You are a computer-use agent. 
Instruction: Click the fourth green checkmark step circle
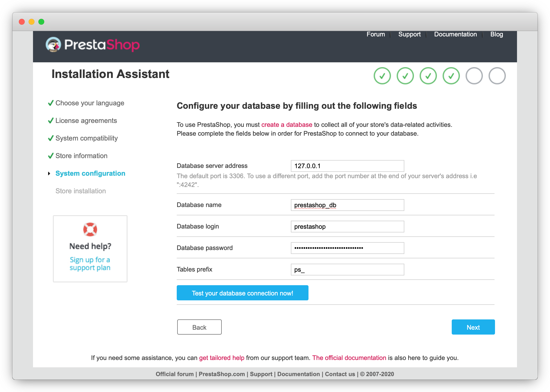[x=451, y=76]
